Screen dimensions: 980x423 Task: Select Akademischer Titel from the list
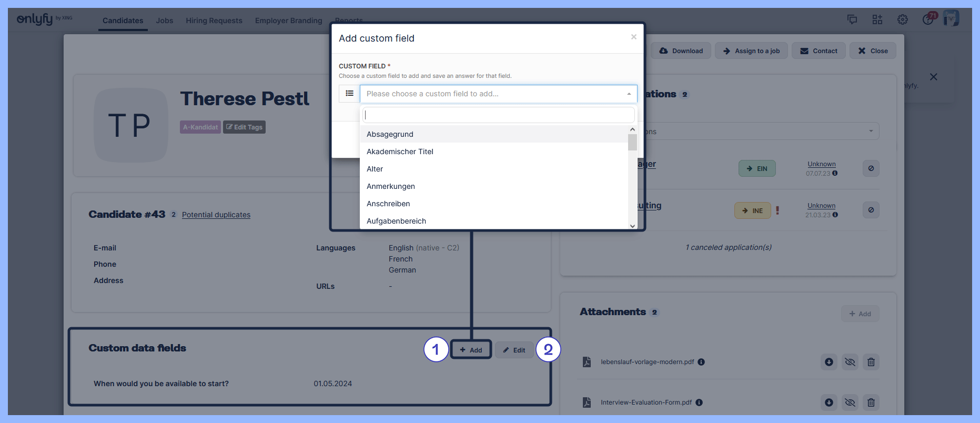[x=400, y=152]
